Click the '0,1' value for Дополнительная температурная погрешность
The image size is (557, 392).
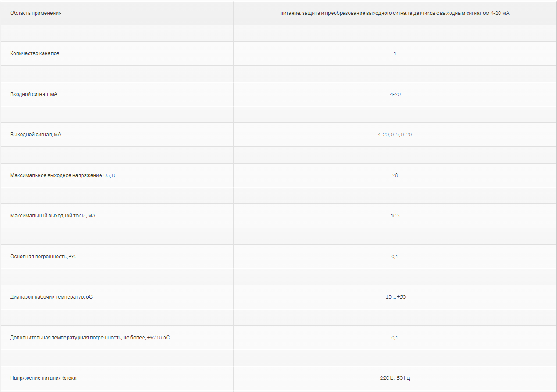coord(395,338)
